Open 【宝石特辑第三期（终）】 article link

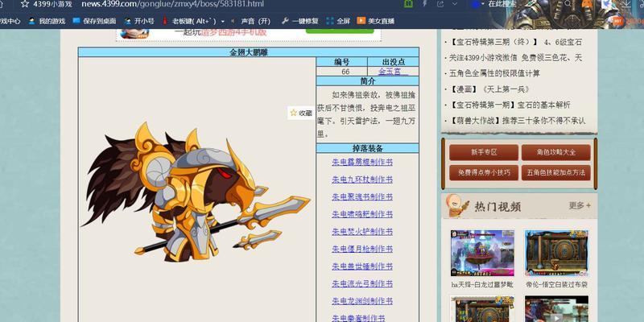point(515,43)
